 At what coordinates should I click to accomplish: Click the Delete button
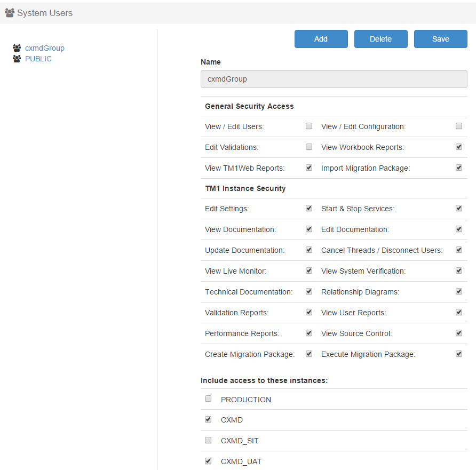(x=380, y=39)
